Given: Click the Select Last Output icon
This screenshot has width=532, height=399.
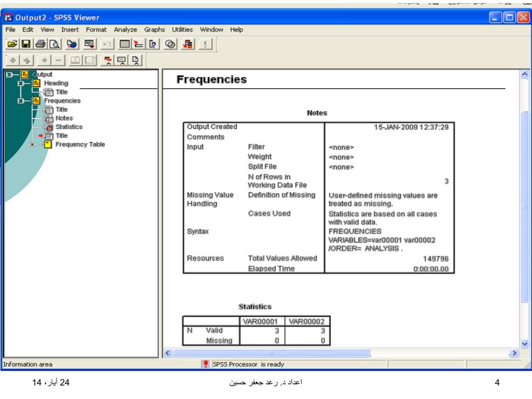Looking at the screenshot, I should [188, 44].
